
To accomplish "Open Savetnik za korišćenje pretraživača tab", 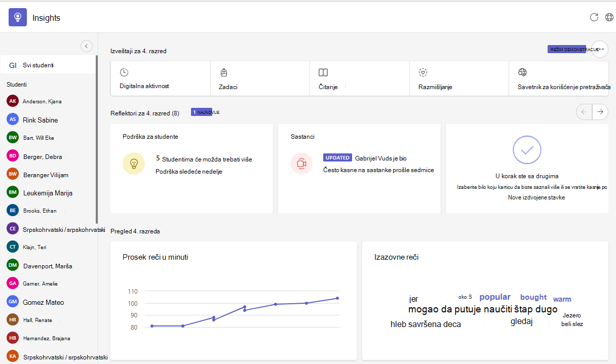I will 559,78.
